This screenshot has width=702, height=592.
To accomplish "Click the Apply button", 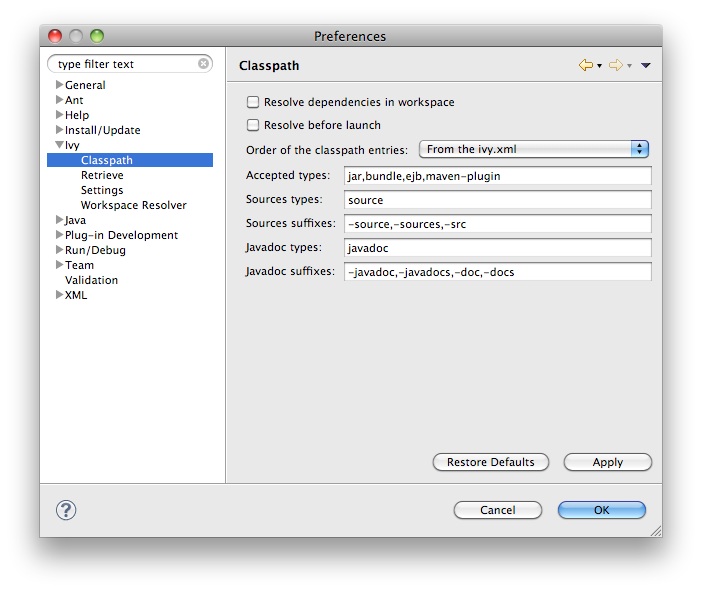I will pyautogui.click(x=607, y=462).
